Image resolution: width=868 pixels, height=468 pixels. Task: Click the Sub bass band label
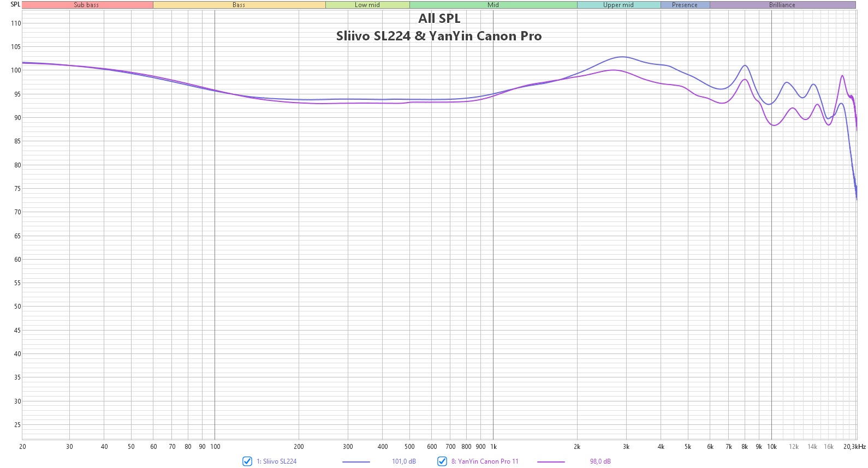coord(87,5)
